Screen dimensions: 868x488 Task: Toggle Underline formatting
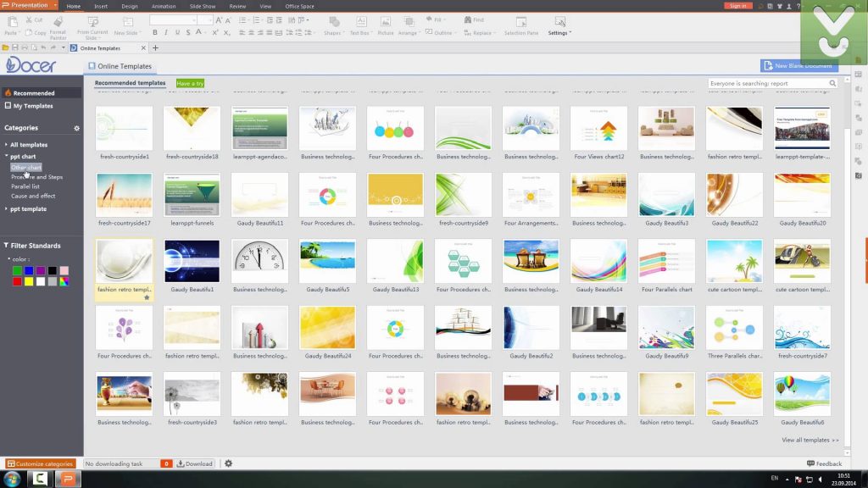click(177, 33)
